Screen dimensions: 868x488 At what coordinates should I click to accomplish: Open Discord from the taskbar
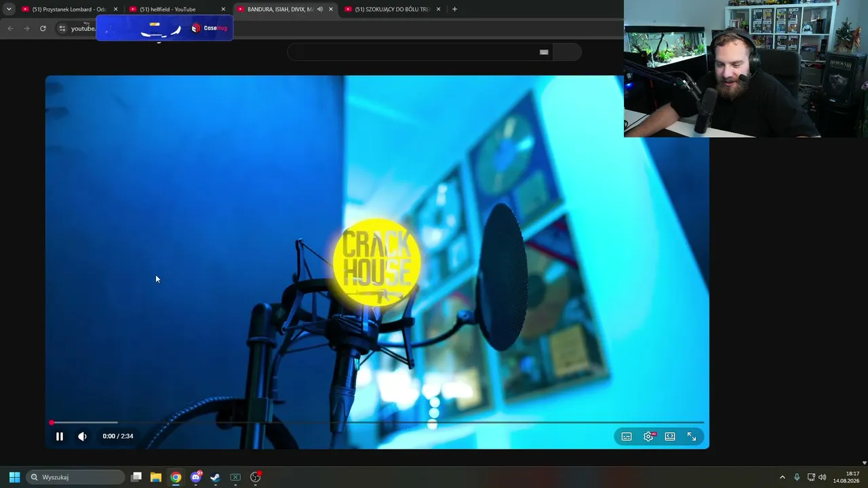pos(196,477)
